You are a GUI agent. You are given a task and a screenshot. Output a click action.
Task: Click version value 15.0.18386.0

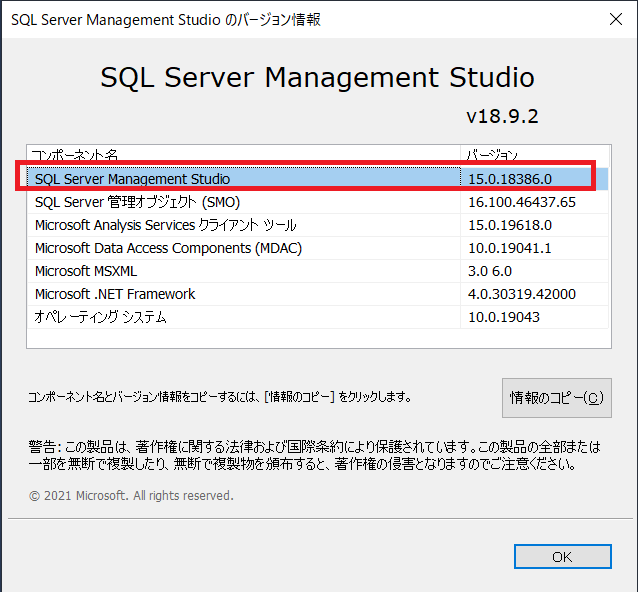510,179
